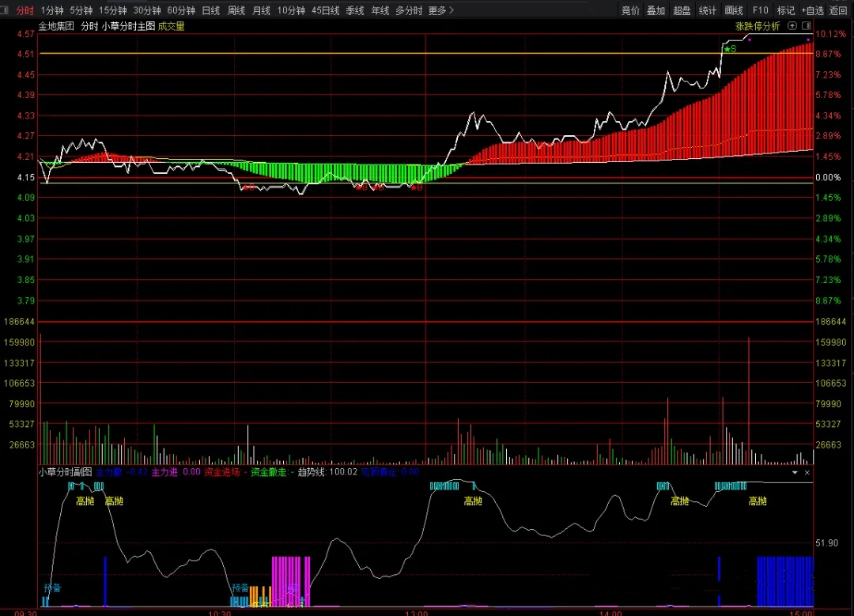This screenshot has height=616, width=854.
Task: Add stock via +自选 button
Action: [812, 10]
